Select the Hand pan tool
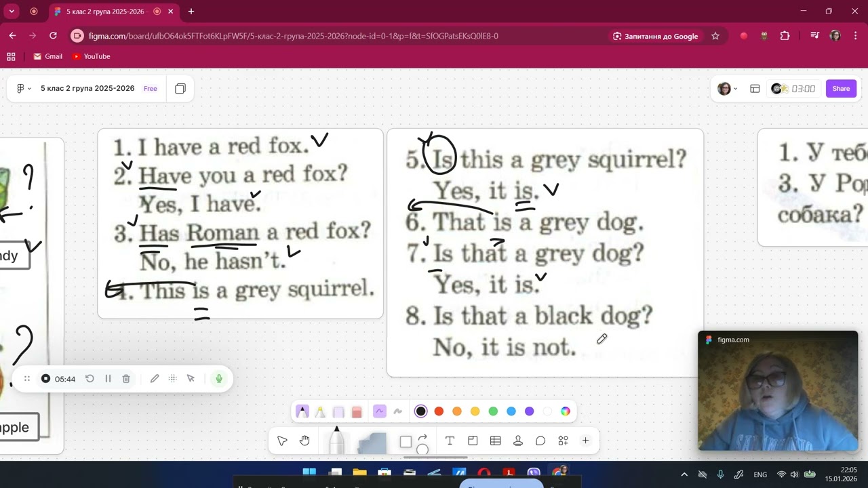 (x=304, y=441)
